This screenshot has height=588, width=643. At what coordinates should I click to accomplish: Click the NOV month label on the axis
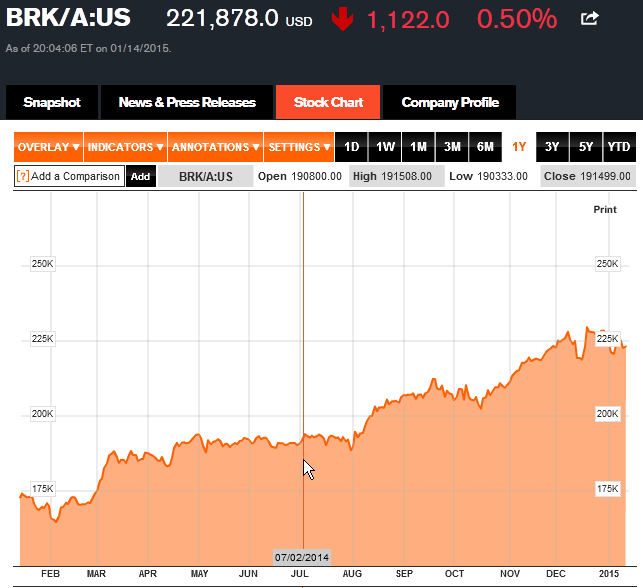510,574
